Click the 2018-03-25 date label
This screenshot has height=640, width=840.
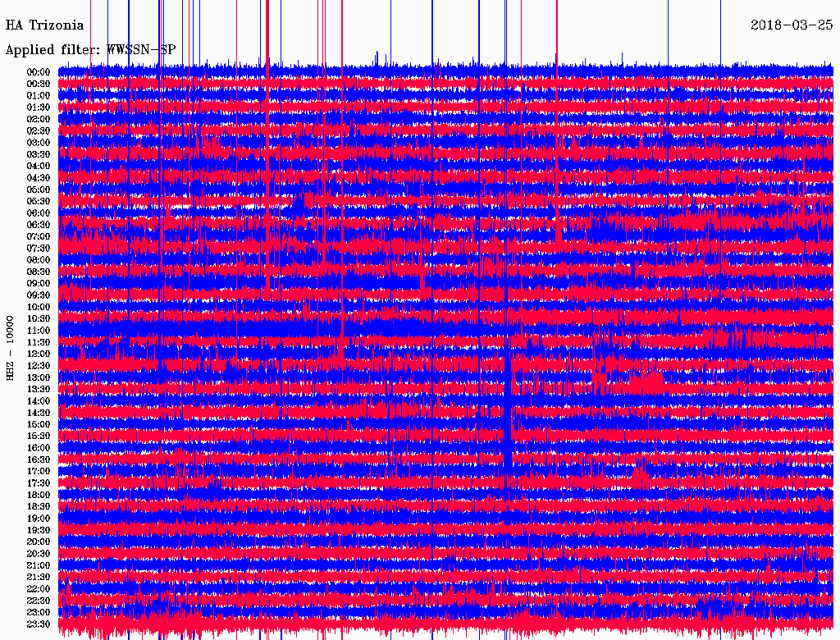[x=792, y=25]
